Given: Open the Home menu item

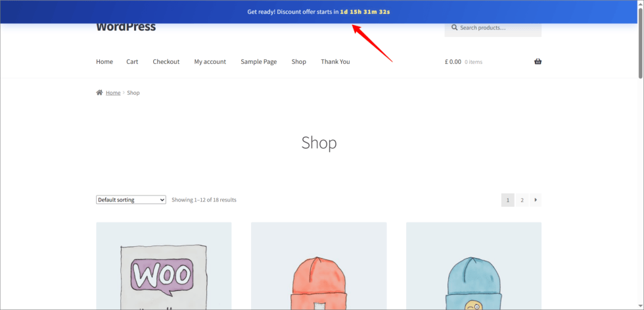Looking at the screenshot, I should pyautogui.click(x=104, y=62).
